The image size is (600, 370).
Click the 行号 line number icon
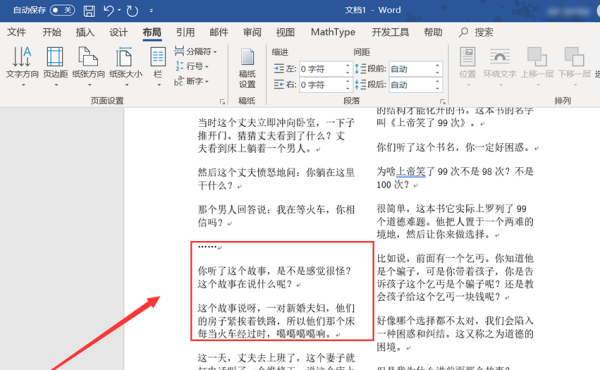click(x=179, y=66)
